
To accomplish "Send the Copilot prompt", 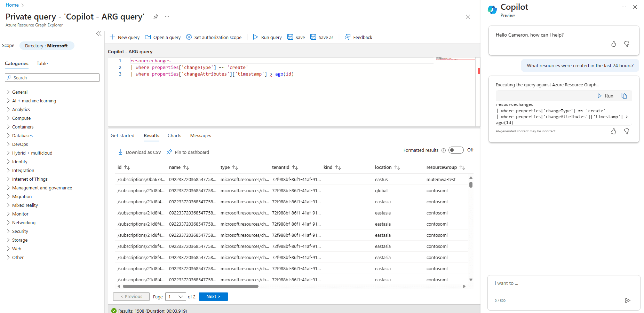I will [x=627, y=300].
